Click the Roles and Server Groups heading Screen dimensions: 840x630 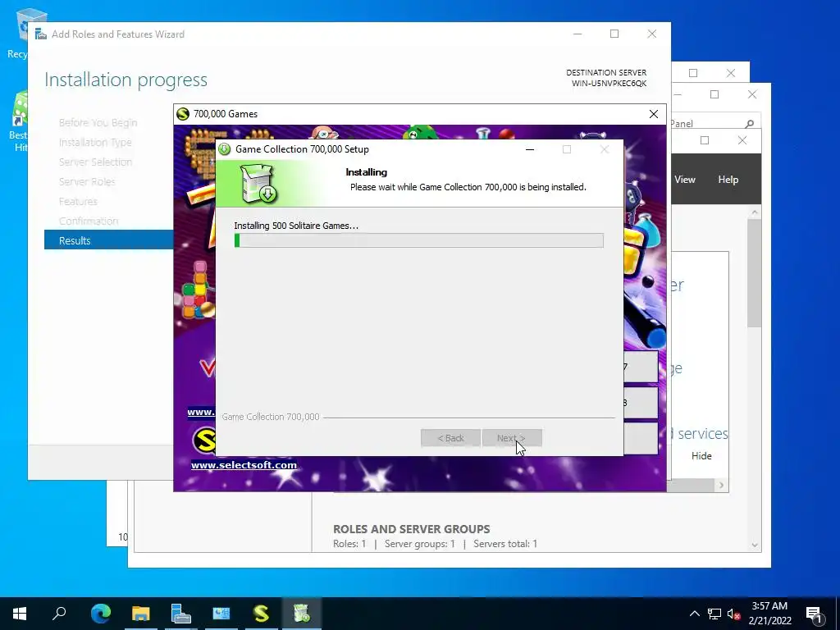pos(412,529)
